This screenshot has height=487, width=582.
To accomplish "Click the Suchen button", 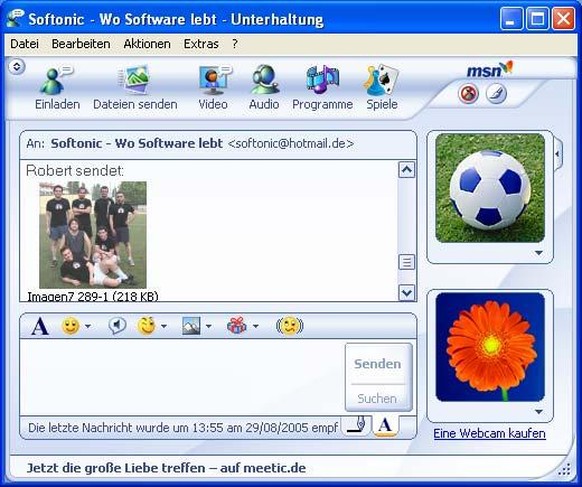I will tap(377, 398).
